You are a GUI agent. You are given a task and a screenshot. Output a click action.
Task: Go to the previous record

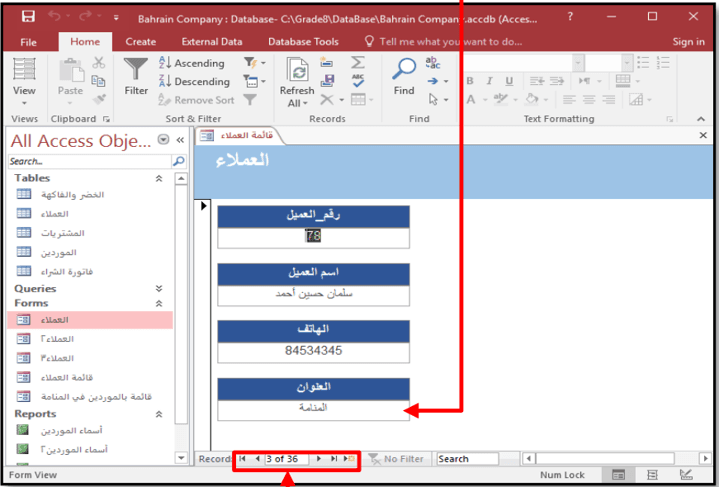point(257,459)
